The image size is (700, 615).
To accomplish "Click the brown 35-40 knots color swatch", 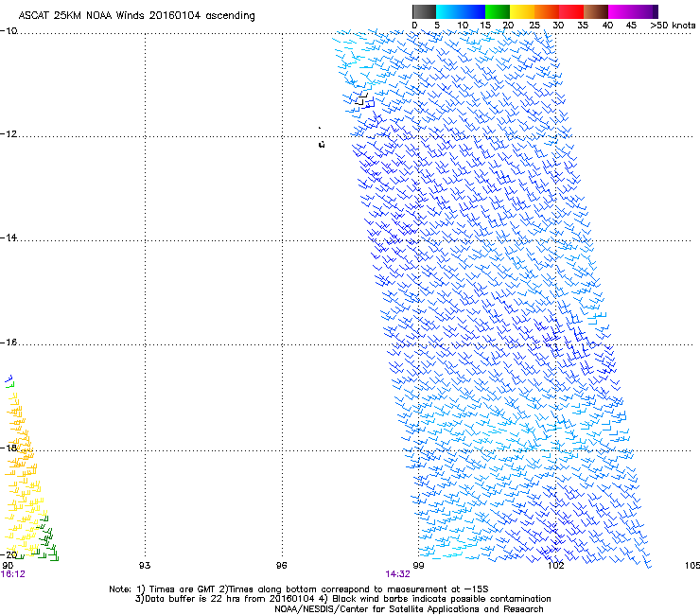I will pos(596,11).
